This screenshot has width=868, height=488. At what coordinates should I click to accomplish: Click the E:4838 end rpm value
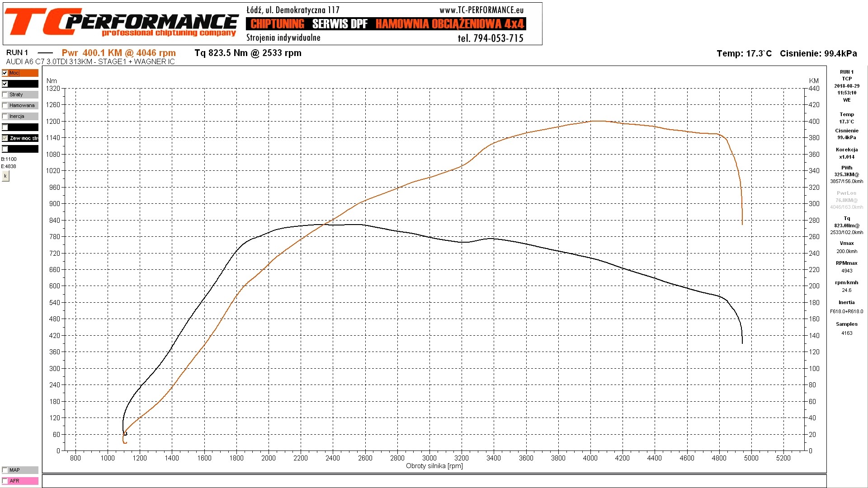pos(9,166)
